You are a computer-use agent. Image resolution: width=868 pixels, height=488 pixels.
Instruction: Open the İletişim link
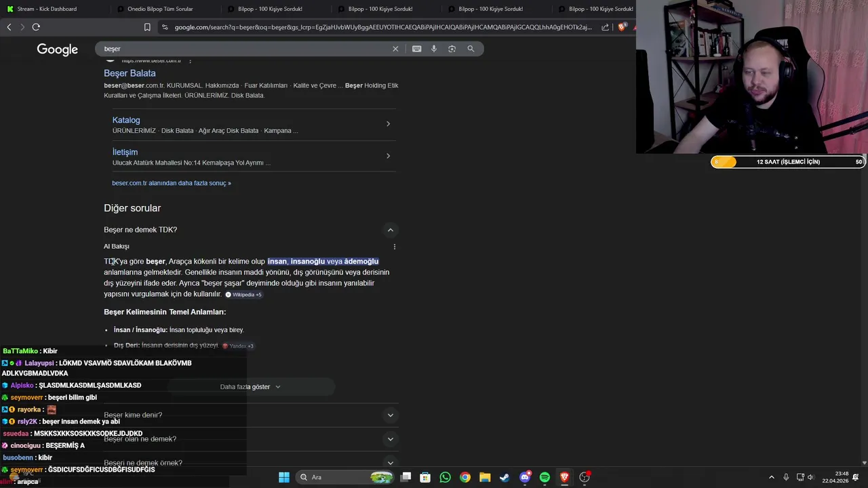pos(125,152)
